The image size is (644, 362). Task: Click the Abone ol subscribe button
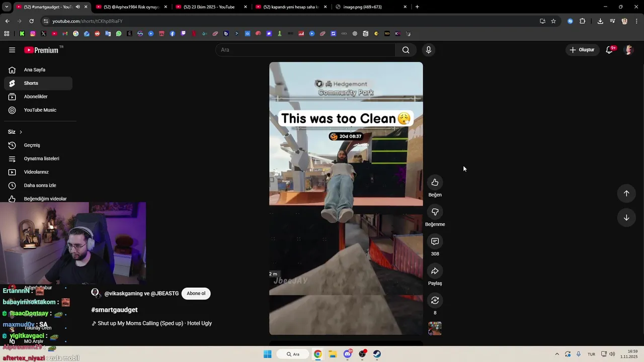pyautogui.click(x=196, y=294)
